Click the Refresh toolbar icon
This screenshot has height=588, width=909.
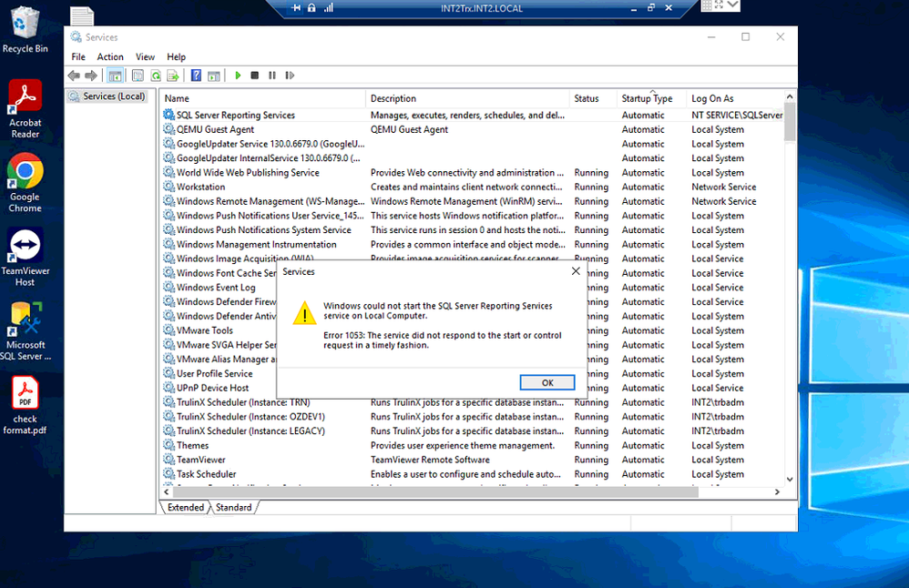pyautogui.click(x=156, y=76)
